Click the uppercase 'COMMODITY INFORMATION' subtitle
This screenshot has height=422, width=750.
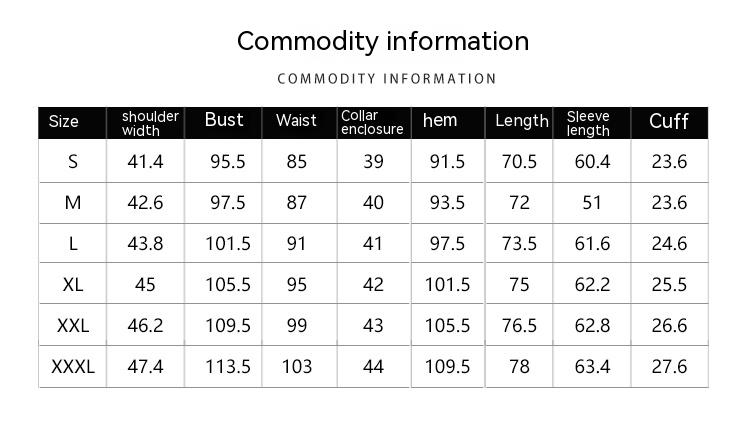click(386, 79)
